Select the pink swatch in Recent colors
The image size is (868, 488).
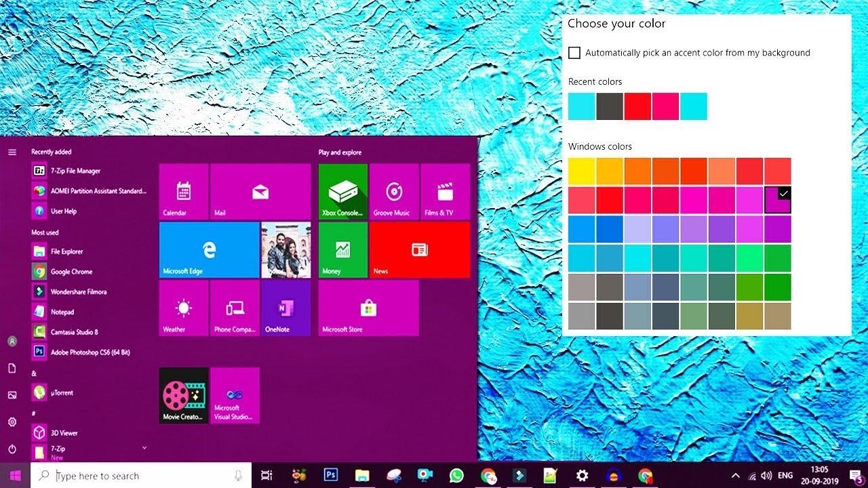pos(665,106)
